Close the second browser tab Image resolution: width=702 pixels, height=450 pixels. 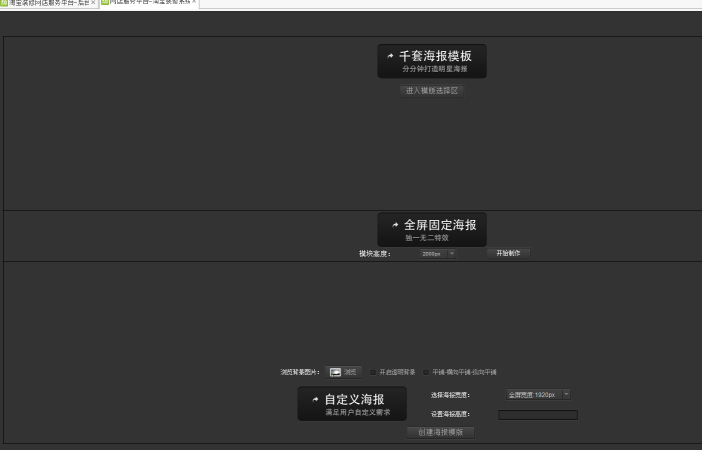pos(194,4)
